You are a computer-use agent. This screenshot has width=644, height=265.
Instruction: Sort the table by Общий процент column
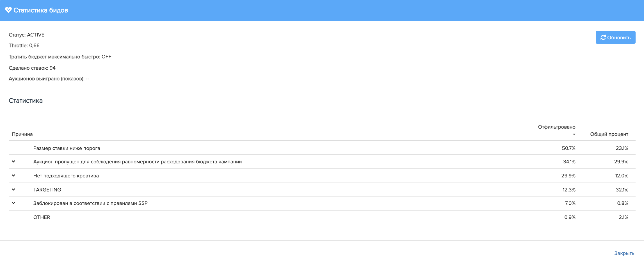coord(609,134)
